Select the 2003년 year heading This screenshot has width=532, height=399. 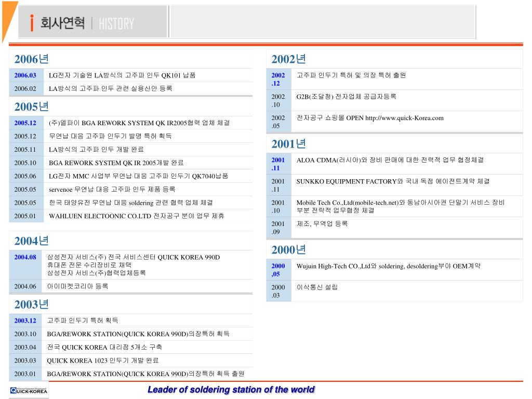click(31, 304)
